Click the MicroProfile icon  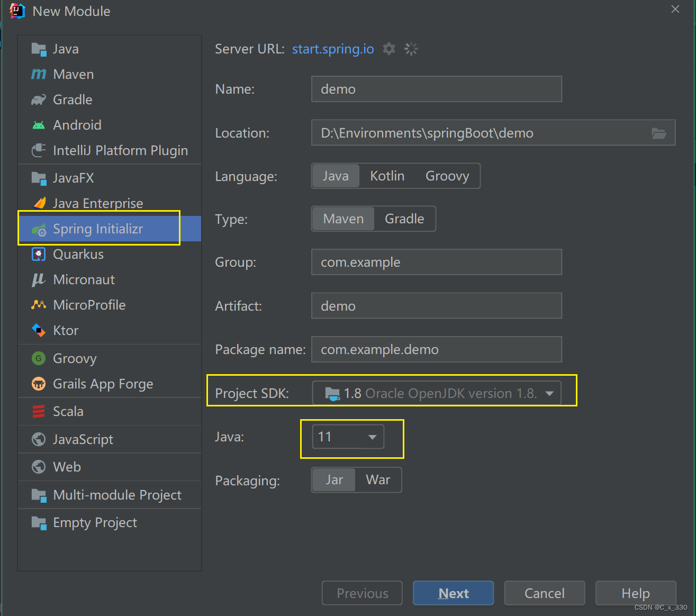39,305
